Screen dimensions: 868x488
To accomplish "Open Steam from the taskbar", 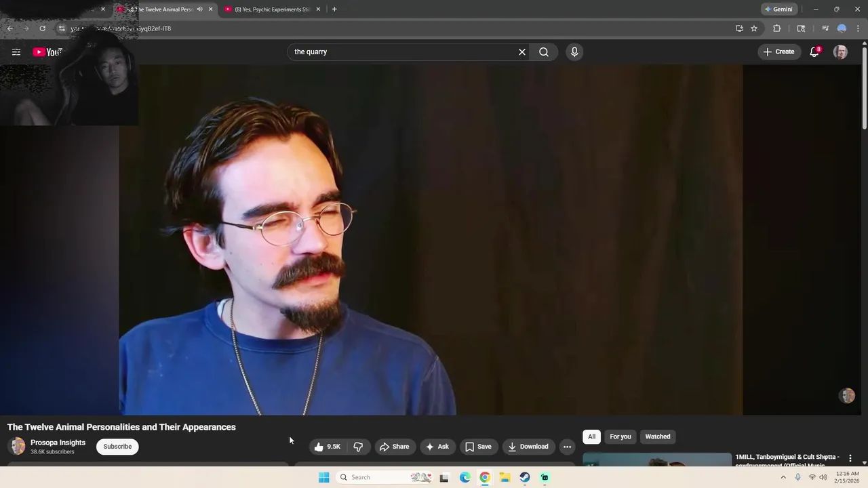I will click(x=525, y=477).
